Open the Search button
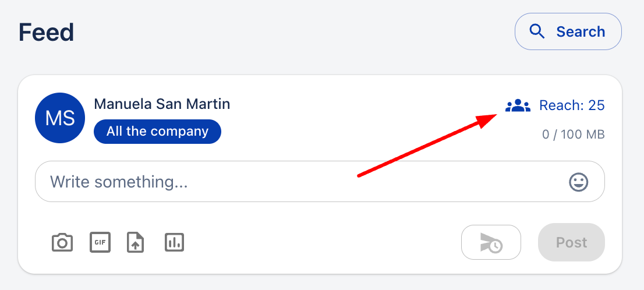Image resolution: width=644 pixels, height=290 pixels. pyautogui.click(x=568, y=31)
